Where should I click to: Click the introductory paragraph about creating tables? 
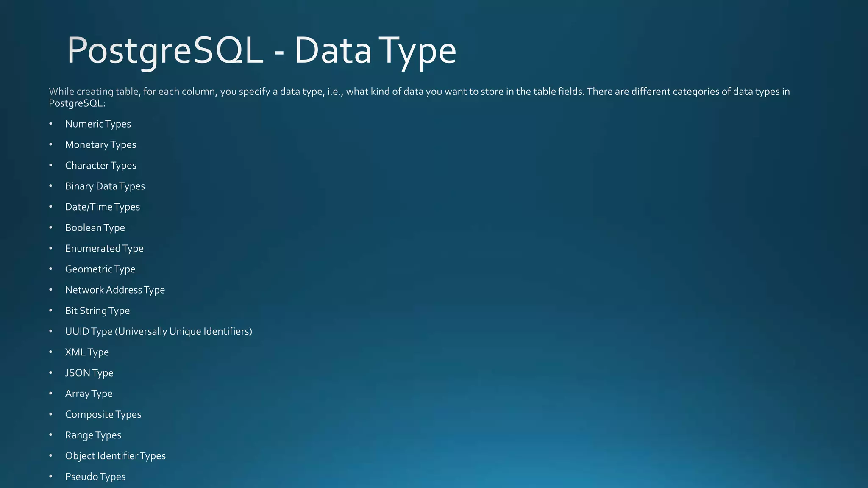point(419,97)
